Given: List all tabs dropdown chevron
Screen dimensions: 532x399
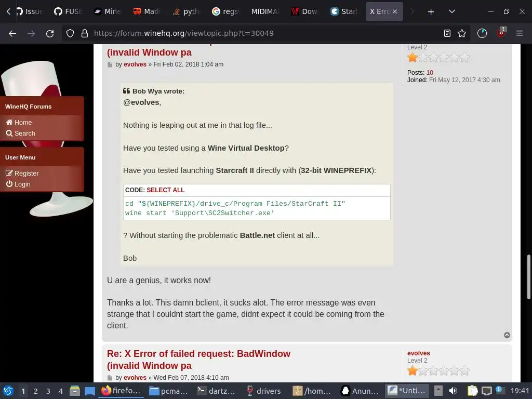Looking at the screenshot, I should (452, 11).
